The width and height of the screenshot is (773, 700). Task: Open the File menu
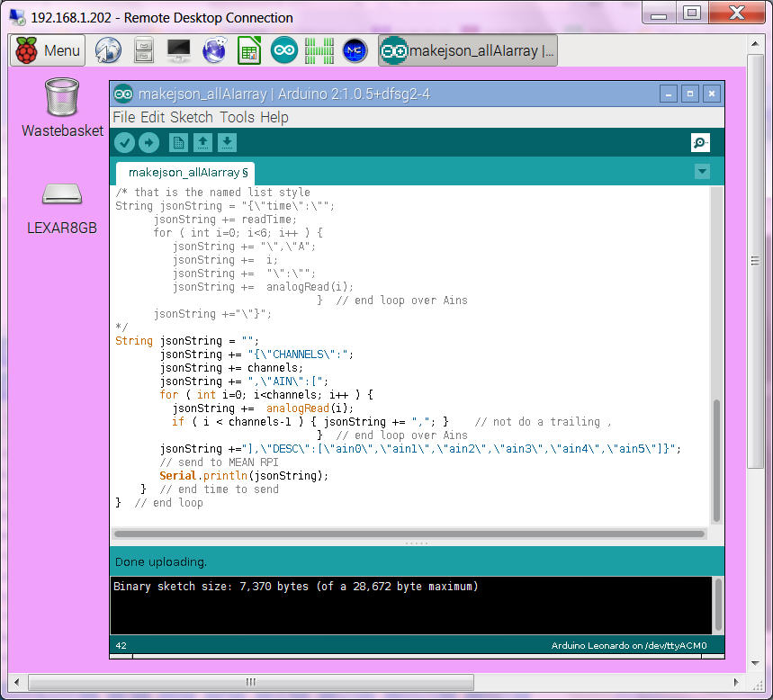[123, 117]
